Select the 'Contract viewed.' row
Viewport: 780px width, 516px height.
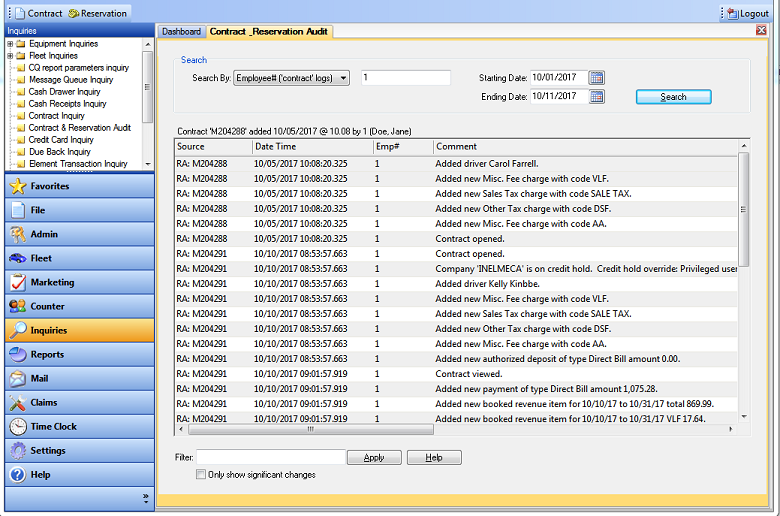point(456,374)
